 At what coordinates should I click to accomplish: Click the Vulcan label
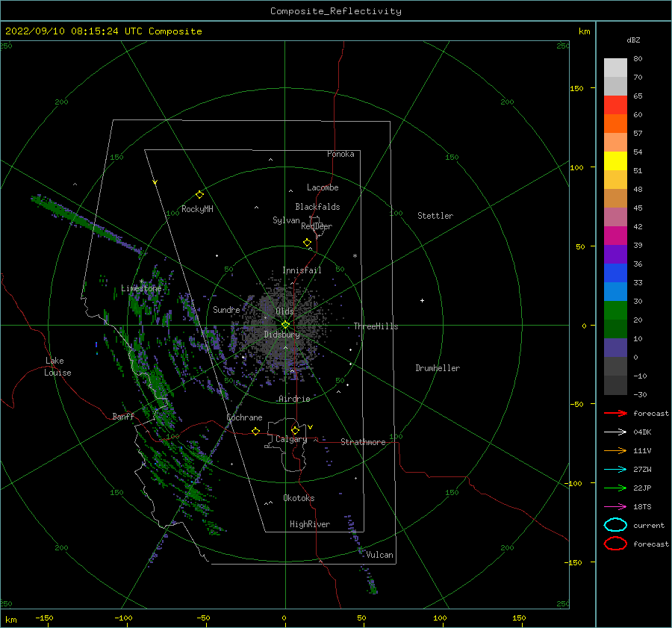[x=380, y=555]
